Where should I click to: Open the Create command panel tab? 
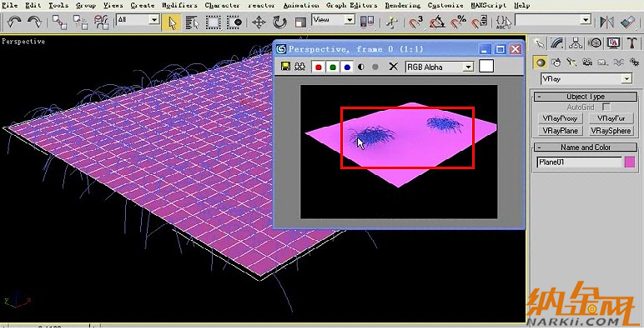[539, 43]
